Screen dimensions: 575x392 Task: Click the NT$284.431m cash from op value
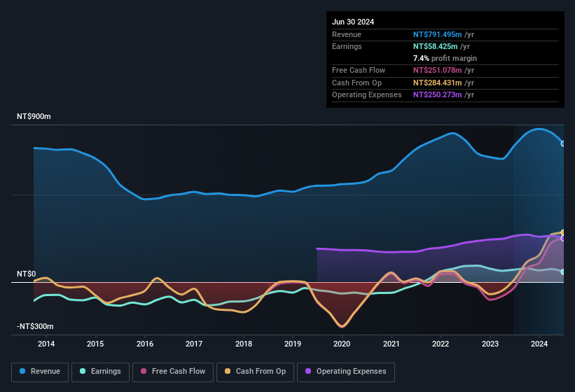[x=437, y=83]
